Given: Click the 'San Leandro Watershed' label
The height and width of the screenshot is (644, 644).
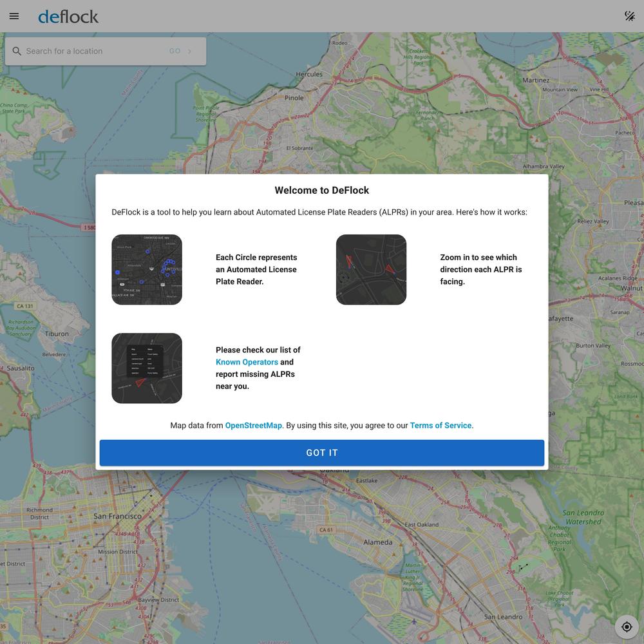Looking at the screenshot, I should click(583, 517).
